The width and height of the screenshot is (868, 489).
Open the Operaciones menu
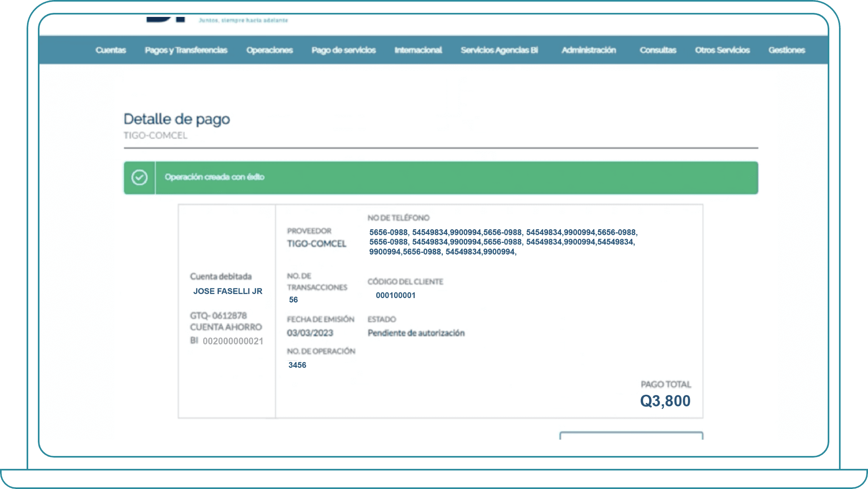click(x=270, y=50)
